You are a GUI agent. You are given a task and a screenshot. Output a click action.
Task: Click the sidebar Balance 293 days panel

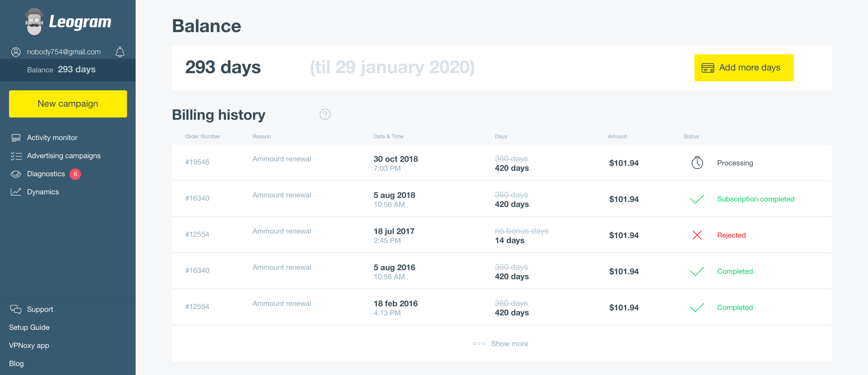coord(67,70)
